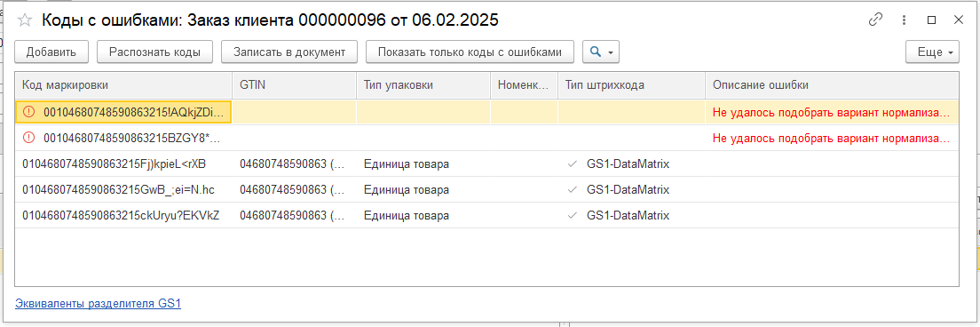Click red error icon in first row

tap(28, 112)
